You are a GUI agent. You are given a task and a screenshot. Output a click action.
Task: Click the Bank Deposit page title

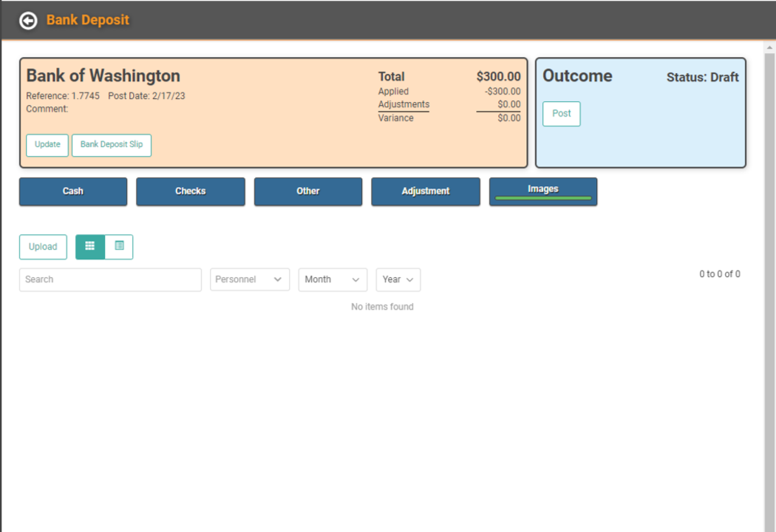88,20
